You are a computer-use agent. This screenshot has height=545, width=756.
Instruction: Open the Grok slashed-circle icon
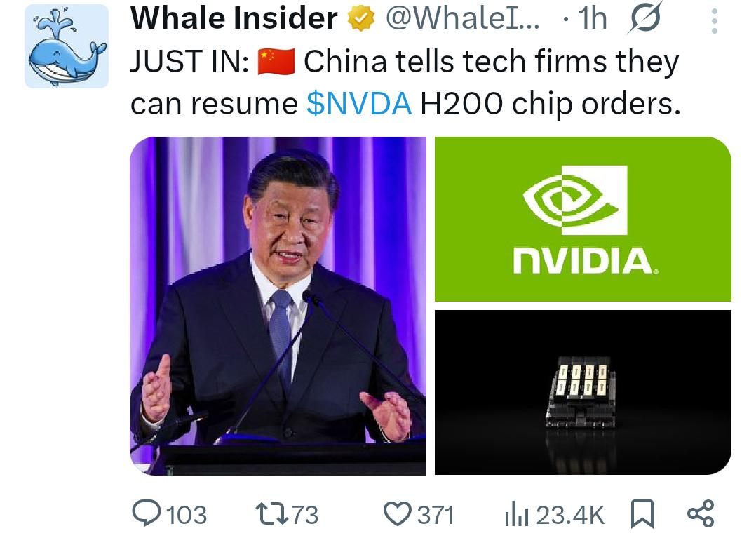(646, 18)
